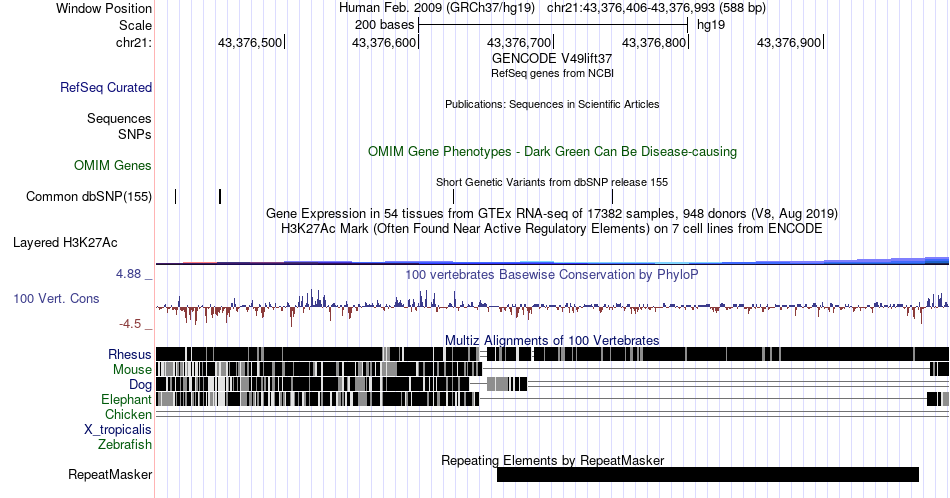Click the Rhesus alignment row label
The width and height of the screenshot is (950, 498).
130,354
